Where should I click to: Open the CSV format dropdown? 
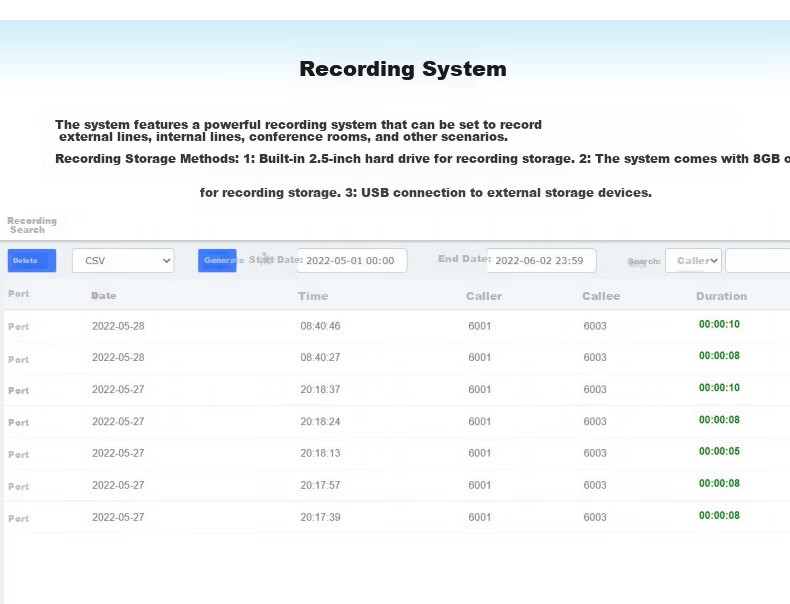[x=123, y=260]
